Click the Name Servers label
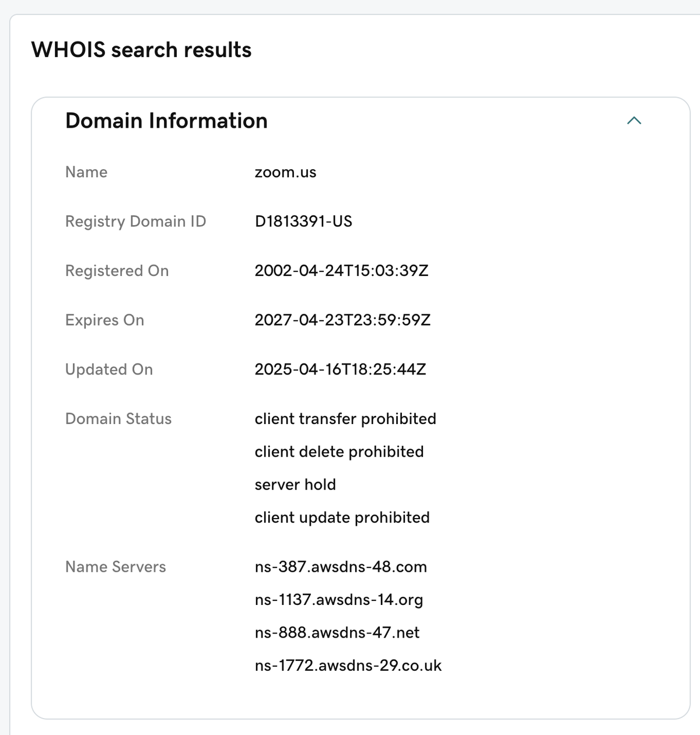Image resolution: width=700 pixels, height=735 pixels. pyautogui.click(x=116, y=566)
